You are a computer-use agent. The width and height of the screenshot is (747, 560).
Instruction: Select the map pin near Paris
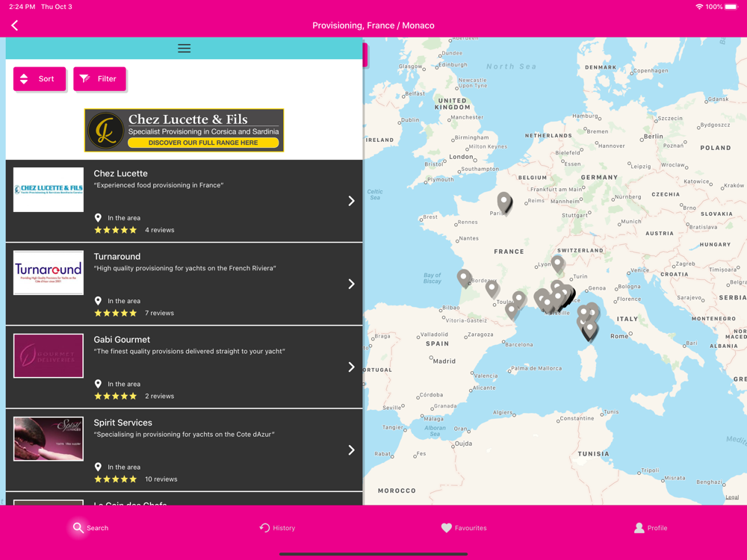click(x=504, y=202)
